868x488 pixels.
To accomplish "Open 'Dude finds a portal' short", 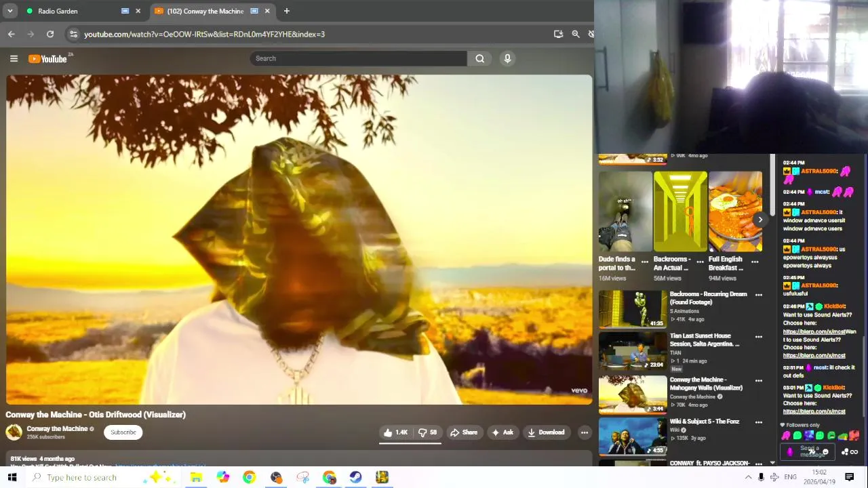I will tap(625, 211).
